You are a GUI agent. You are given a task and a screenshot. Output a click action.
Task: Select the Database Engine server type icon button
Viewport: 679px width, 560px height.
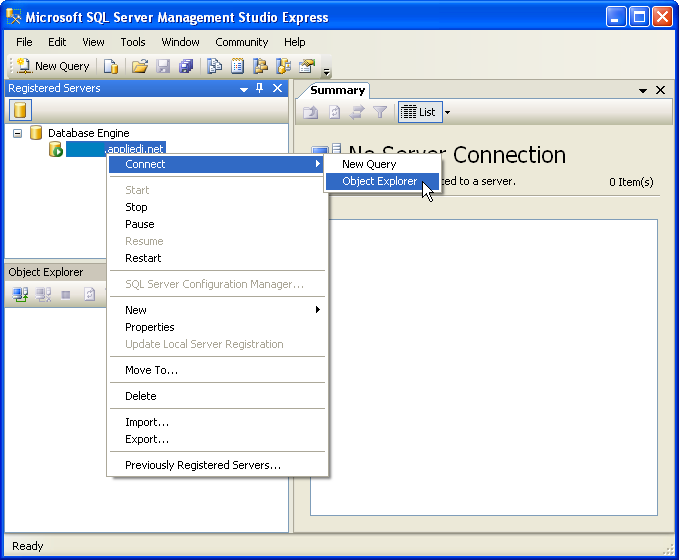click(20, 110)
